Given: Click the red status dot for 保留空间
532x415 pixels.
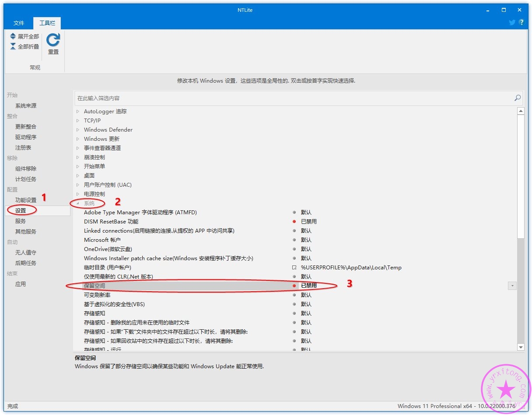Looking at the screenshot, I should [294, 286].
